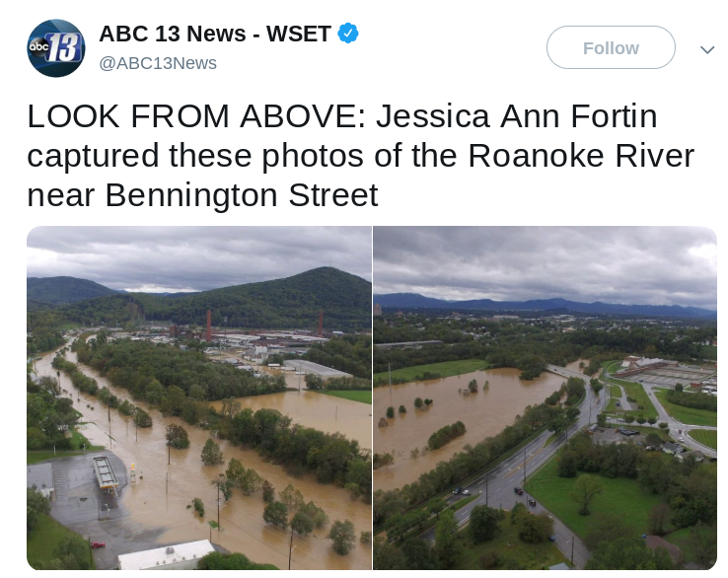Click the name 'Jessica Ann Fortin'

click(516, 116)
